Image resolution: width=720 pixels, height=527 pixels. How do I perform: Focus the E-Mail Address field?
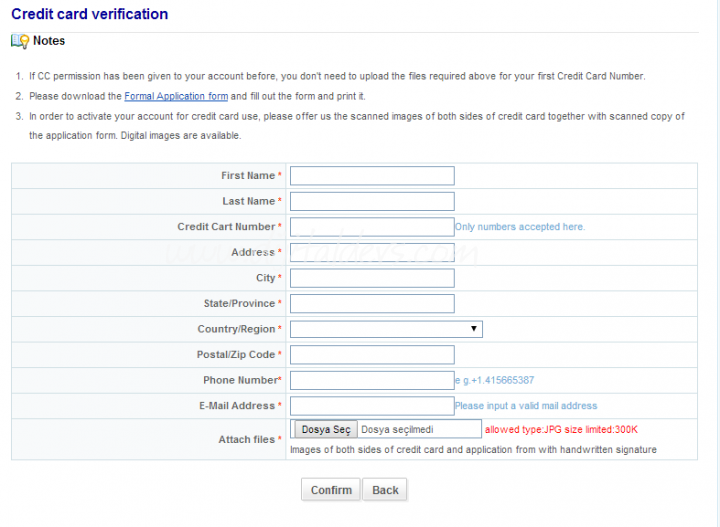[x=371, y=406]
